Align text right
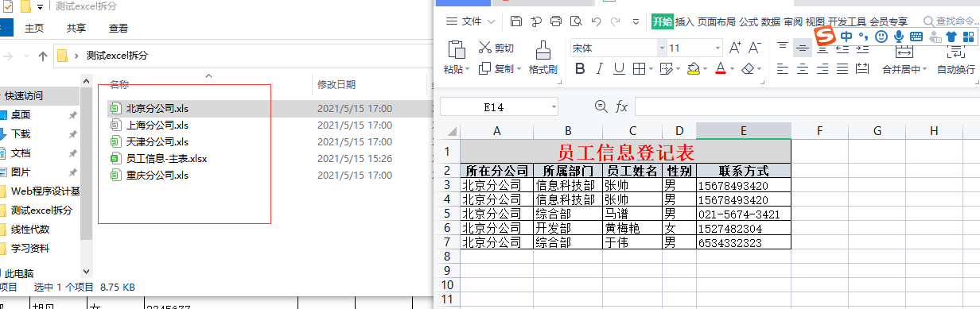The width and height of the screenshot is (980, 309). (823, 69)
